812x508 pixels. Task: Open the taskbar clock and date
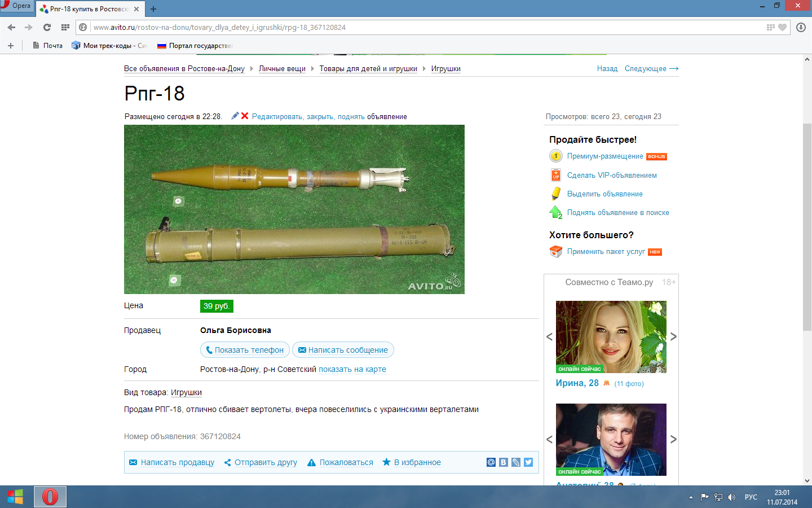click(x=782, y=497)
